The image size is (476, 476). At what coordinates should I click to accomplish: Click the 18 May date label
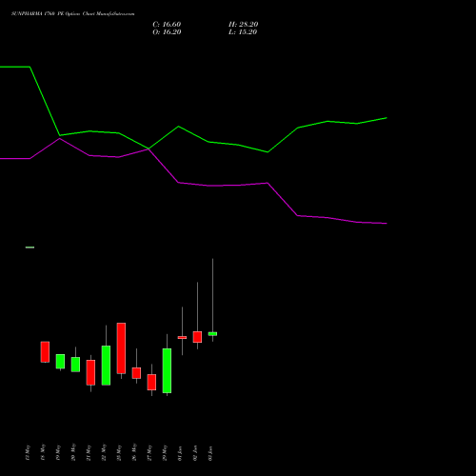(43, 452)
